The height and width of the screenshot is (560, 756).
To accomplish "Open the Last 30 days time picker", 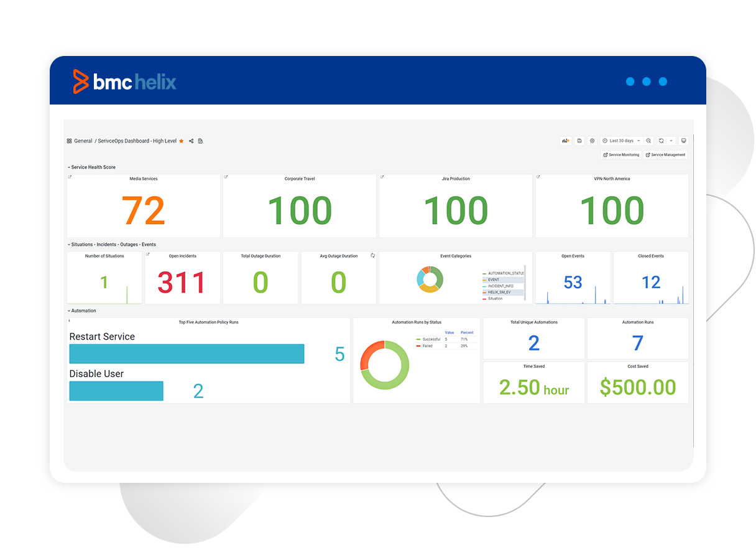I will tap(620, 141).
